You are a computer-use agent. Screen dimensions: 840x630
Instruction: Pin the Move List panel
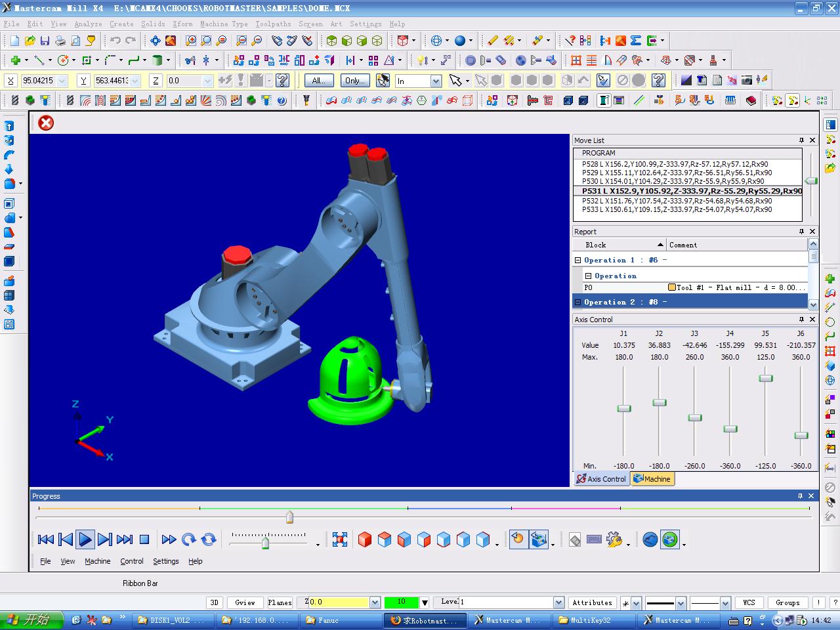point(801,140)
